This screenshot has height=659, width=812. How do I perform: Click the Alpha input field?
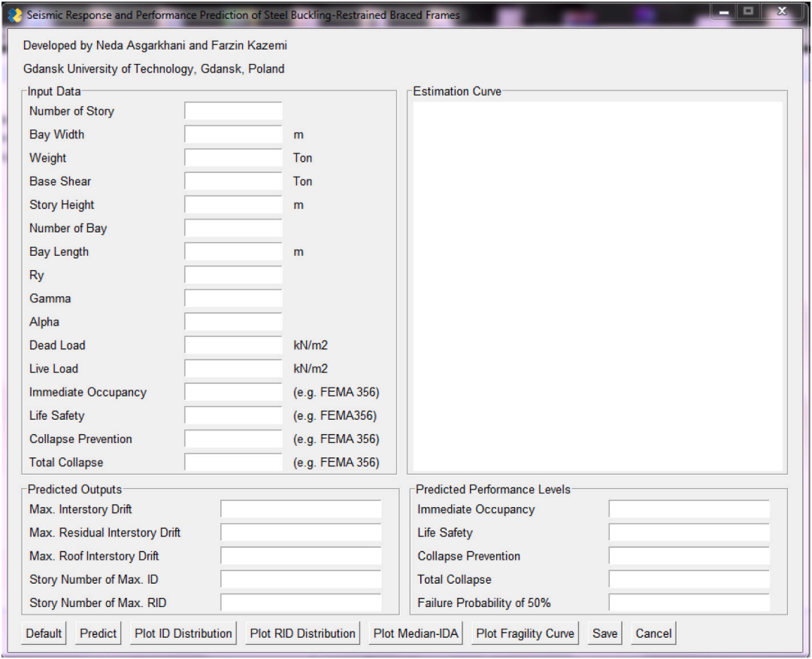[x=233, y=322]
